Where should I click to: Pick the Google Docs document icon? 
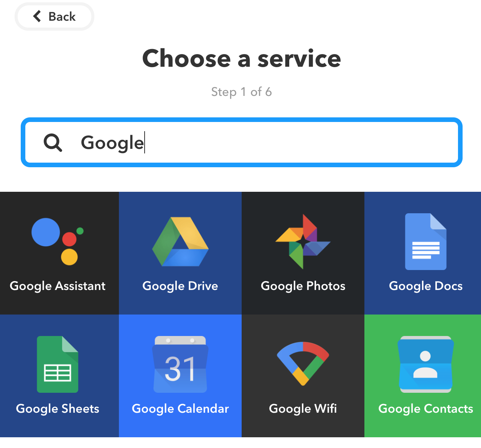[x=426, y=242]
